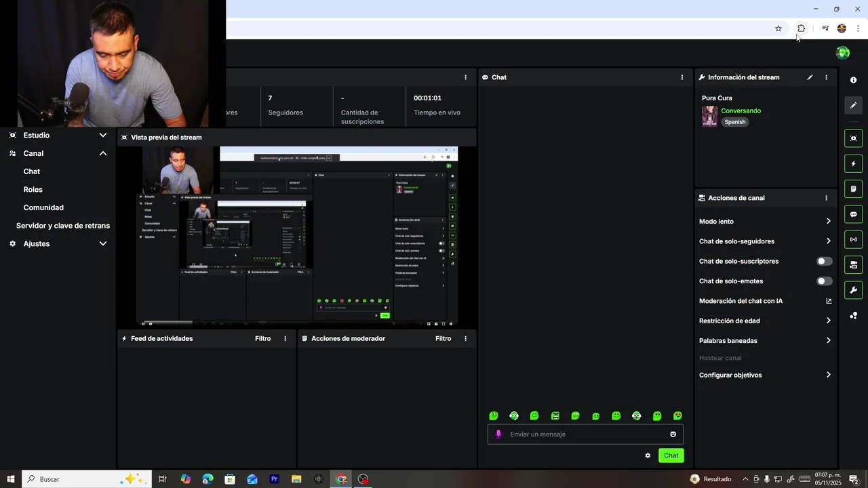Show hidden system tray icons chevron
Screen dimensions: 868x488
[745, 479]
